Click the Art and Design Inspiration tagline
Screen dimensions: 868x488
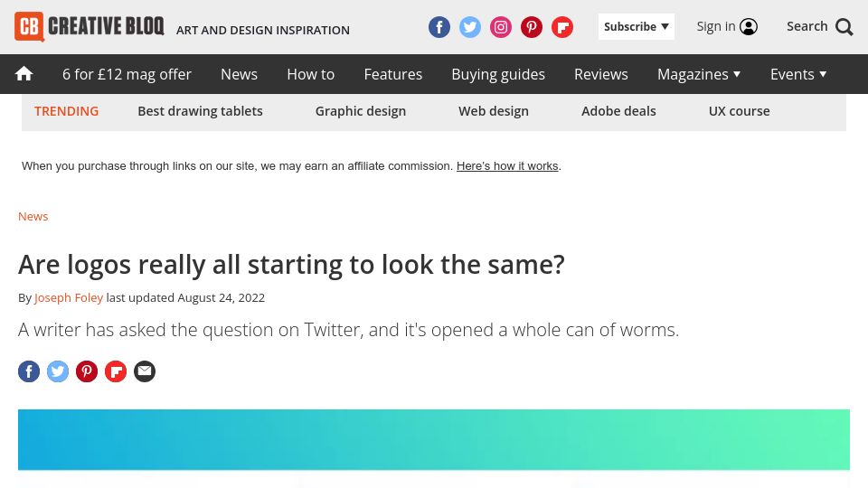[263, 31]
